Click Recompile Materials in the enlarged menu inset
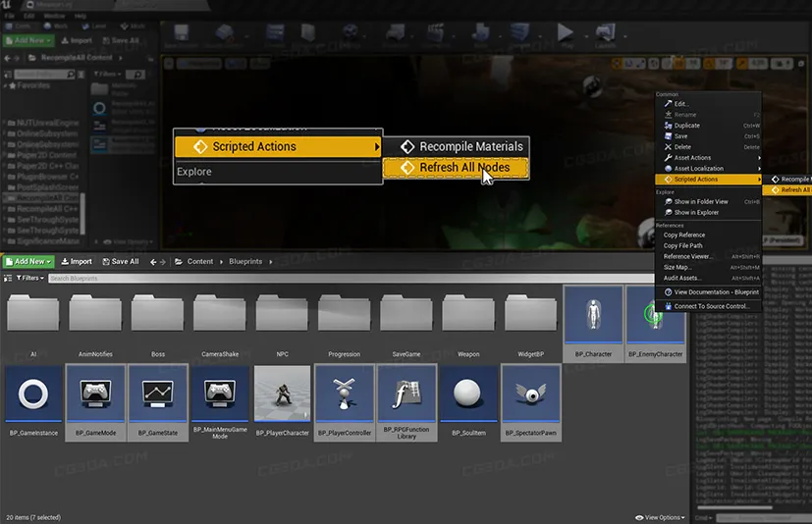The height and width of the screenshot is (524, 812). point(457,146)
